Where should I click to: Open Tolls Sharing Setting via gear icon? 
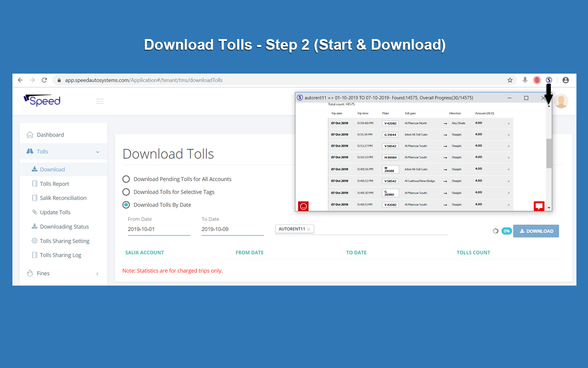(34, 241)
